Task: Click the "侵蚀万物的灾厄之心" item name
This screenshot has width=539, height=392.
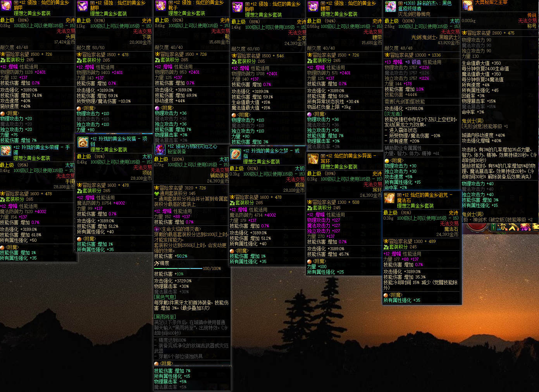Action: [x=193, y=146]
